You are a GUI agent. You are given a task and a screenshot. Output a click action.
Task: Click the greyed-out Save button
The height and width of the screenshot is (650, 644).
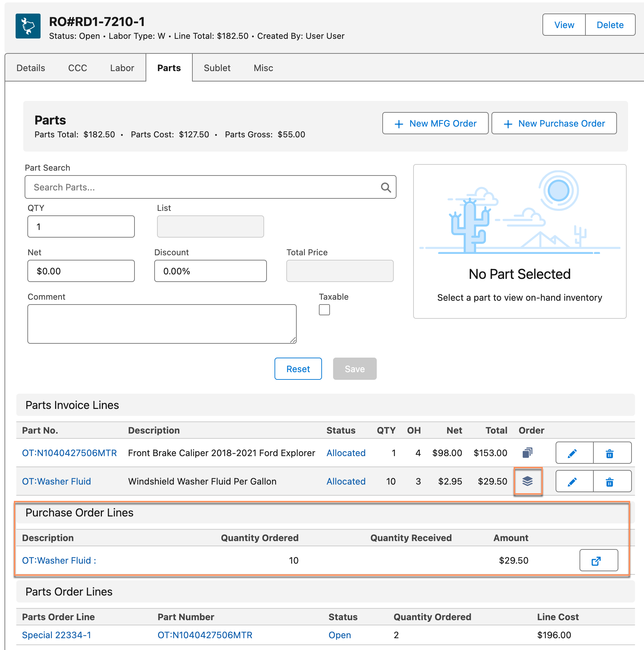pos(355,369)
